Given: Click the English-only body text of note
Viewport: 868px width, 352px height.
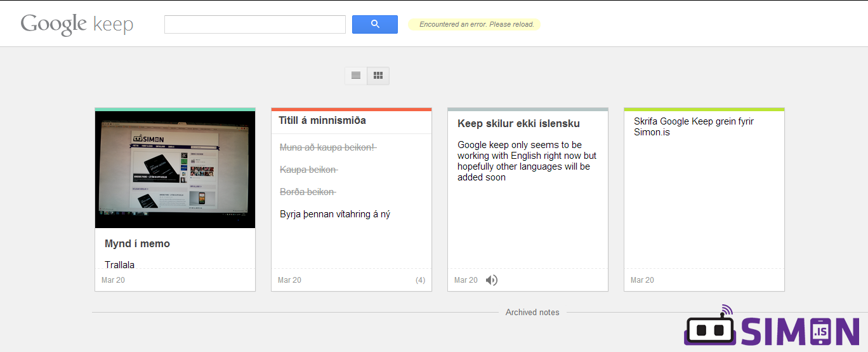Looking at the screenshot, I should pos(527,161).
